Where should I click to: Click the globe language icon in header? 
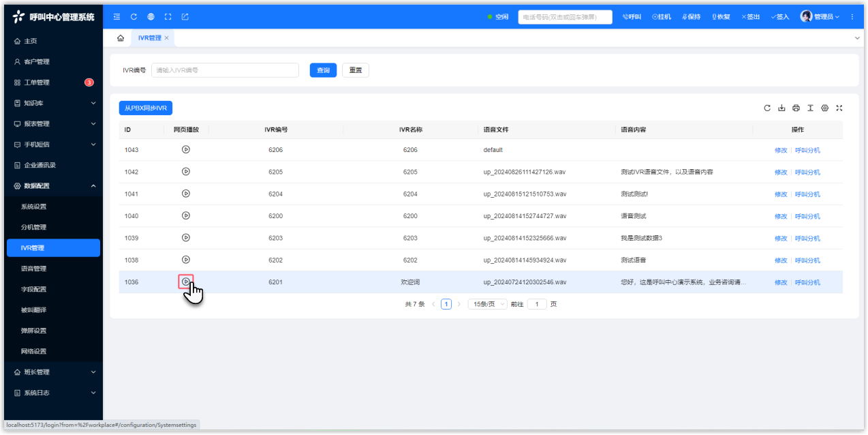point(151,17)
